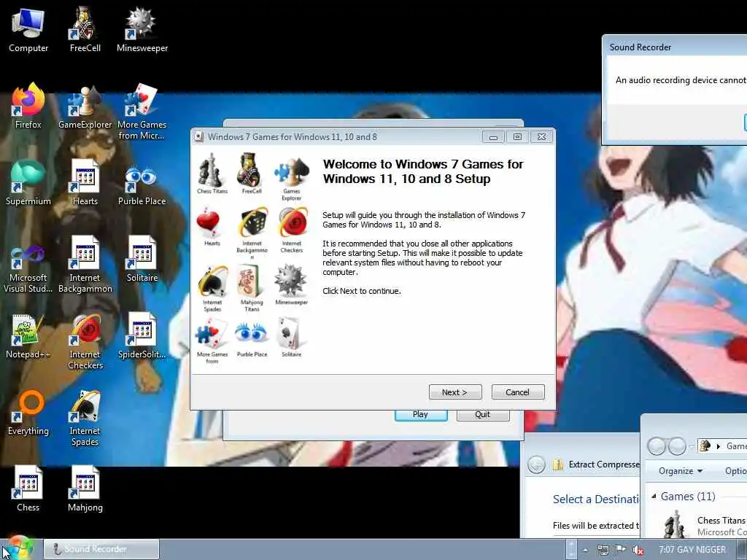This screenshot has width=747, height=560.
Task: Select the FreeCell desktop shortcut
Action: (85, 31)
